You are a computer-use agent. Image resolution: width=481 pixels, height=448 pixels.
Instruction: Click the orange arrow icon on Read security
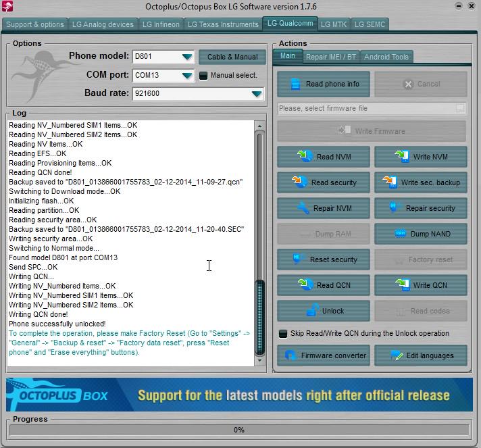pyautogui.click(x=299, y=182)
